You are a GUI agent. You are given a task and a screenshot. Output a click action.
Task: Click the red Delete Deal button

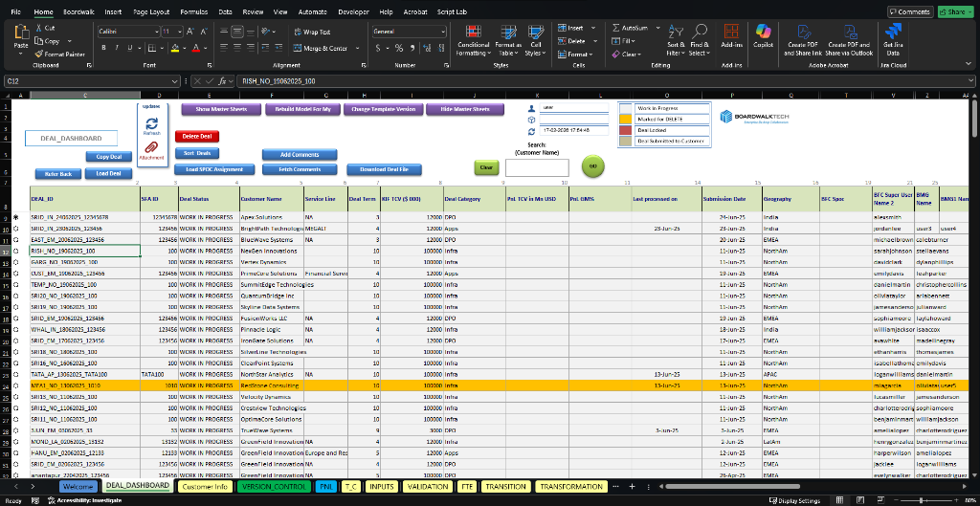tap(197, 136)
